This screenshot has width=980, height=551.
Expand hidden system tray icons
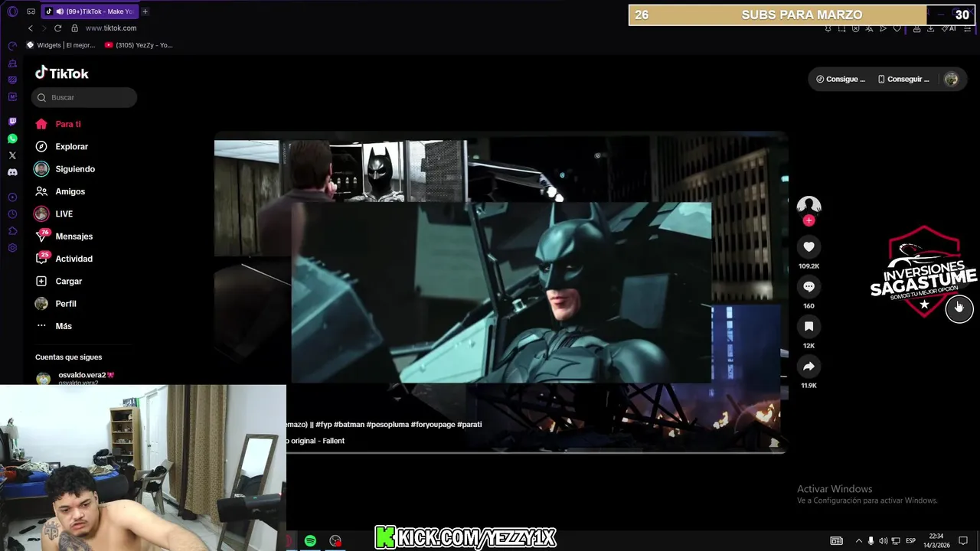[858, 541]
